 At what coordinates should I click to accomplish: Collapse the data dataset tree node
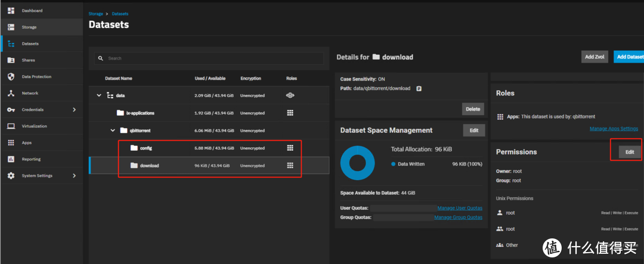99,95
